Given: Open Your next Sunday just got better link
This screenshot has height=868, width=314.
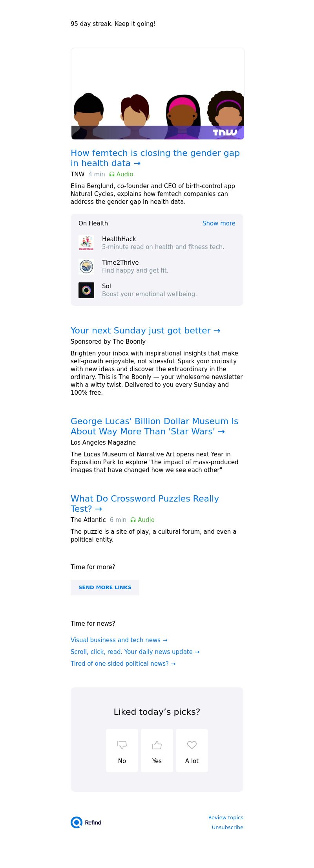Looking at the screenshot, I should [145, 331].
